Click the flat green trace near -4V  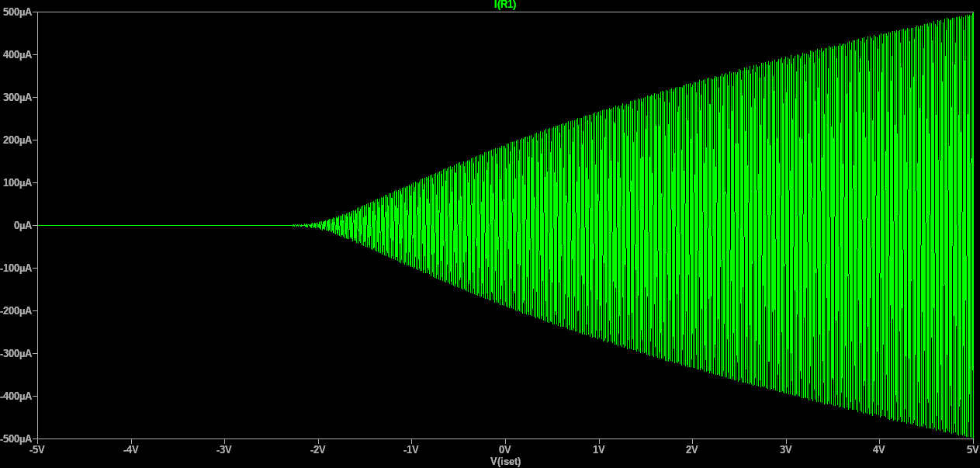pos(130,226)
